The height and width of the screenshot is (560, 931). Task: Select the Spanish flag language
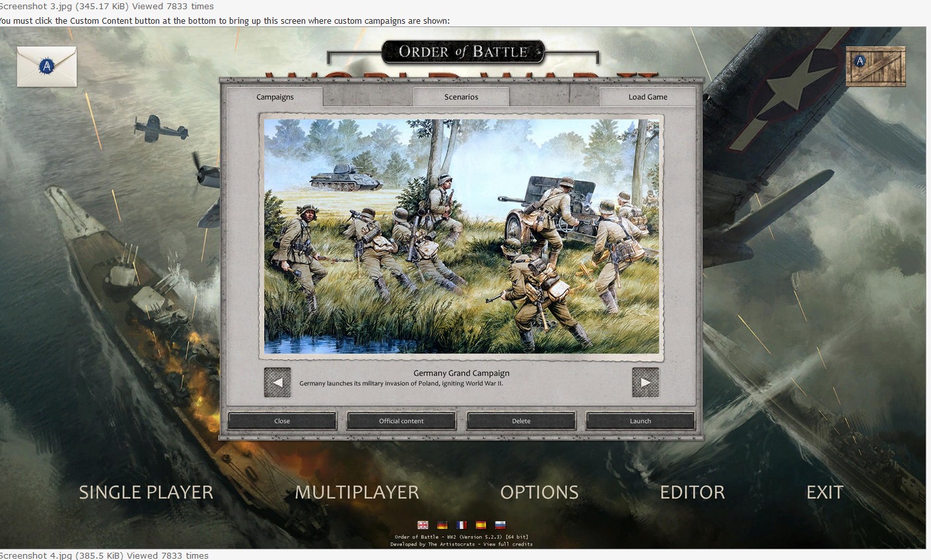tap(481, 525)
